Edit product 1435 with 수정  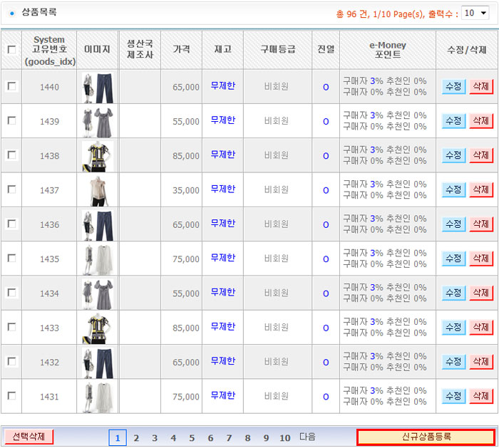(453, 259)
